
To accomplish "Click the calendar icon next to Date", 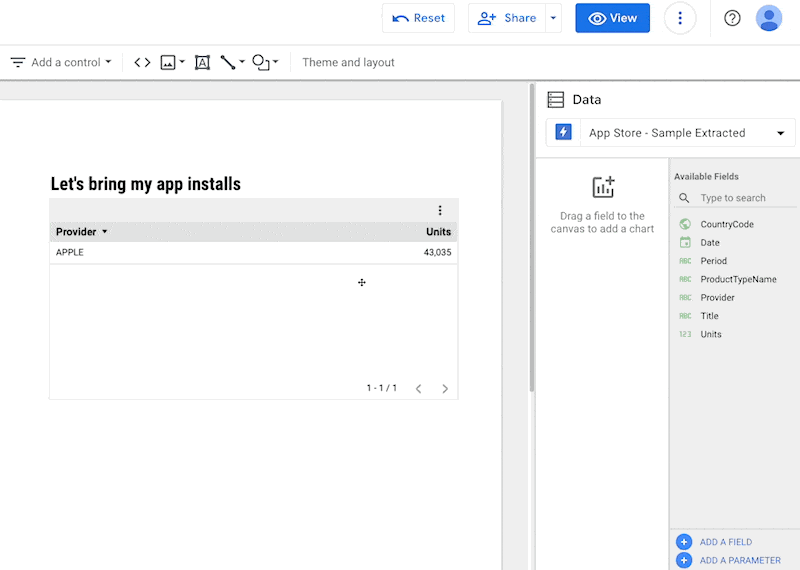I will pyautogui.click(x=685, y=242).
